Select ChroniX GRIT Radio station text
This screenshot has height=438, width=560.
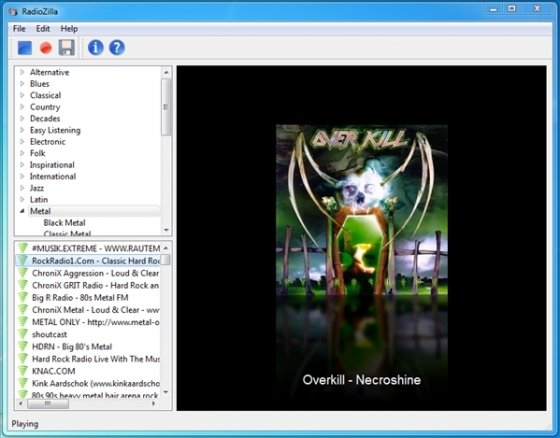pos(95,285)
